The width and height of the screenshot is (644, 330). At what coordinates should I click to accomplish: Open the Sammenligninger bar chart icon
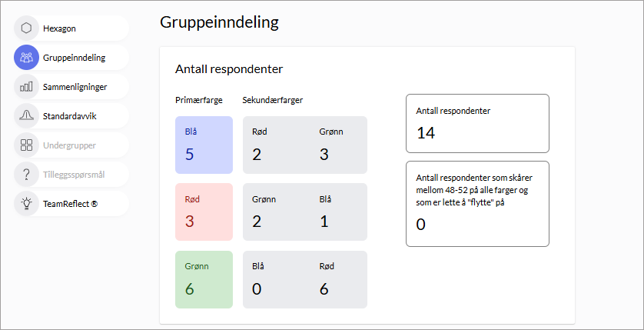pos(26,87)
